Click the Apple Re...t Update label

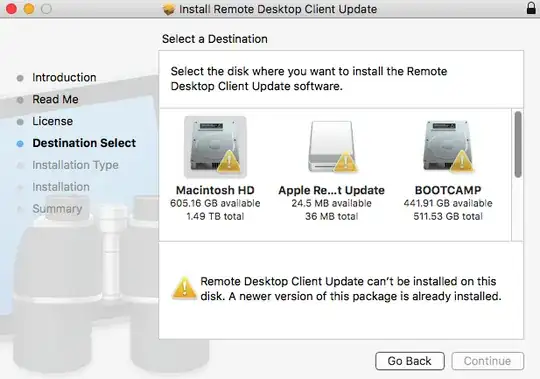[x=331, y=190]
